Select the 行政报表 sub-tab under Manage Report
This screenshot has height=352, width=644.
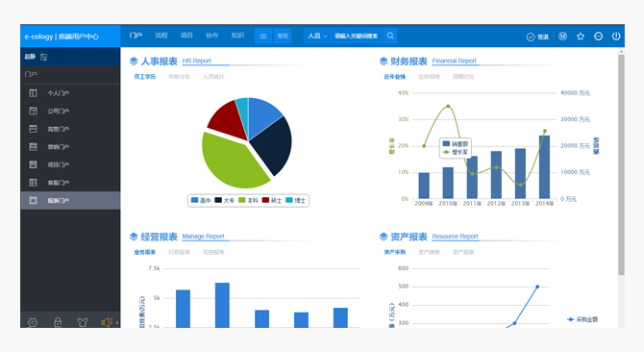(179, 252)
